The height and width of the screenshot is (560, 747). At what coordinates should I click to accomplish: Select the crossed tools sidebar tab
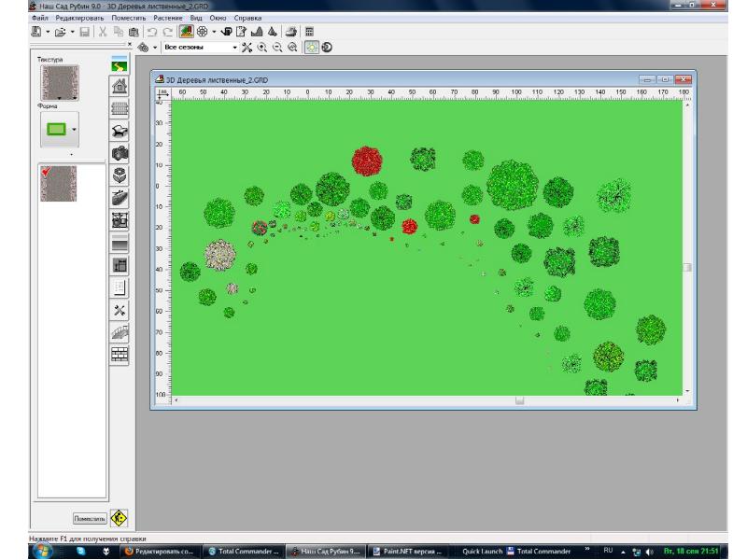pos(120,310)
